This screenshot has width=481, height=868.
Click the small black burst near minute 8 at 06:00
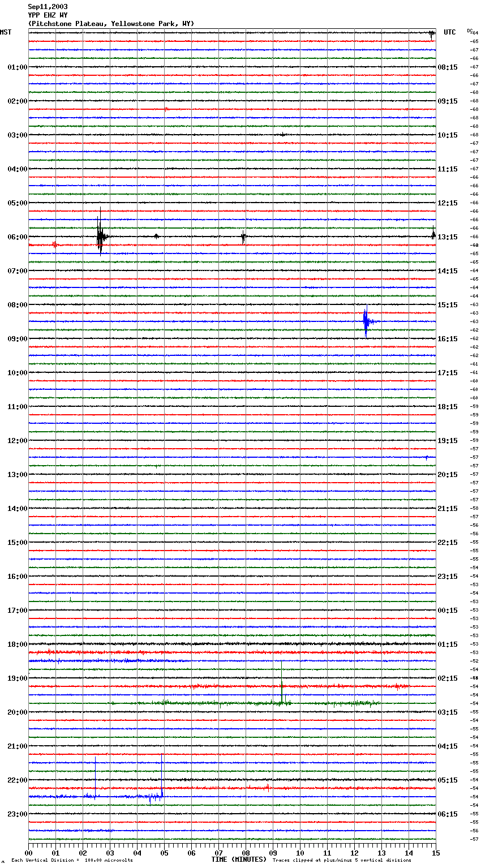243,237
